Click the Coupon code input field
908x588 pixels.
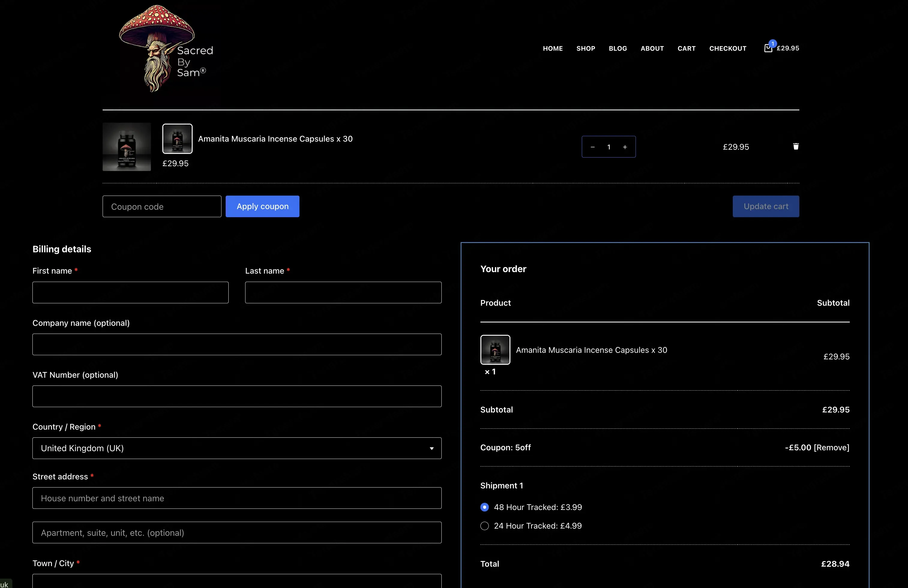tap(162, 206)
